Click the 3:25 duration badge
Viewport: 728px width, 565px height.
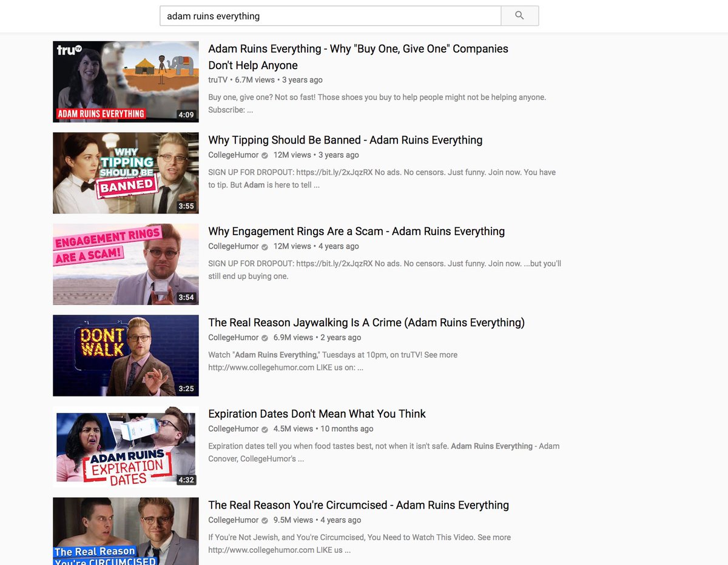coord(186,389)
